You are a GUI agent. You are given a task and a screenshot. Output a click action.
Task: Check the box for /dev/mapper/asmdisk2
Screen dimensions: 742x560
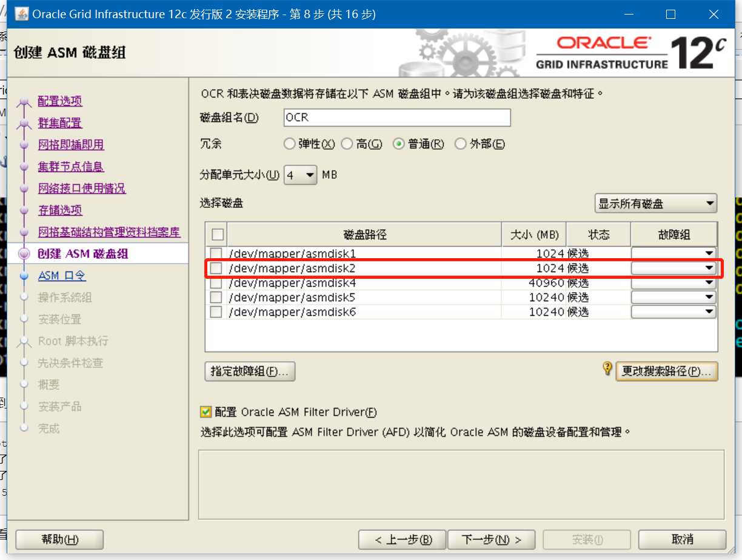216,268
